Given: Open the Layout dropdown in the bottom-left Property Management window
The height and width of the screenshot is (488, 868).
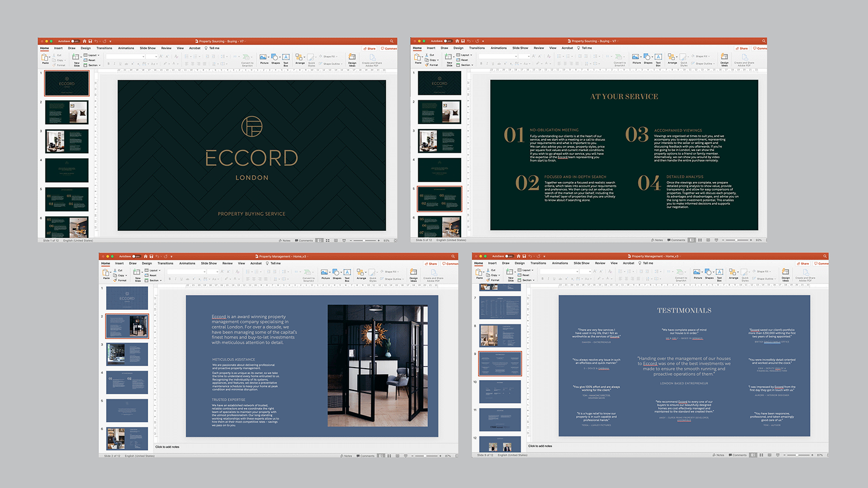Looking at the screenshot, I should (153, 270).
